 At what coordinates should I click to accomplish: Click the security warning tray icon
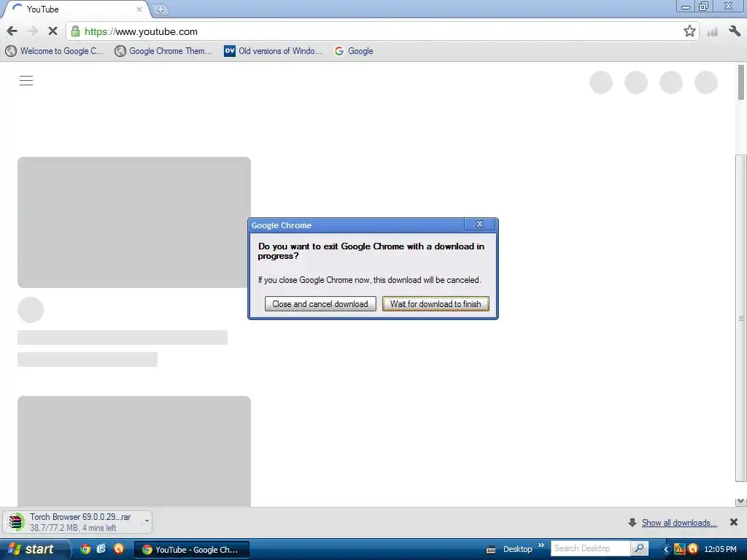point(679,549)
